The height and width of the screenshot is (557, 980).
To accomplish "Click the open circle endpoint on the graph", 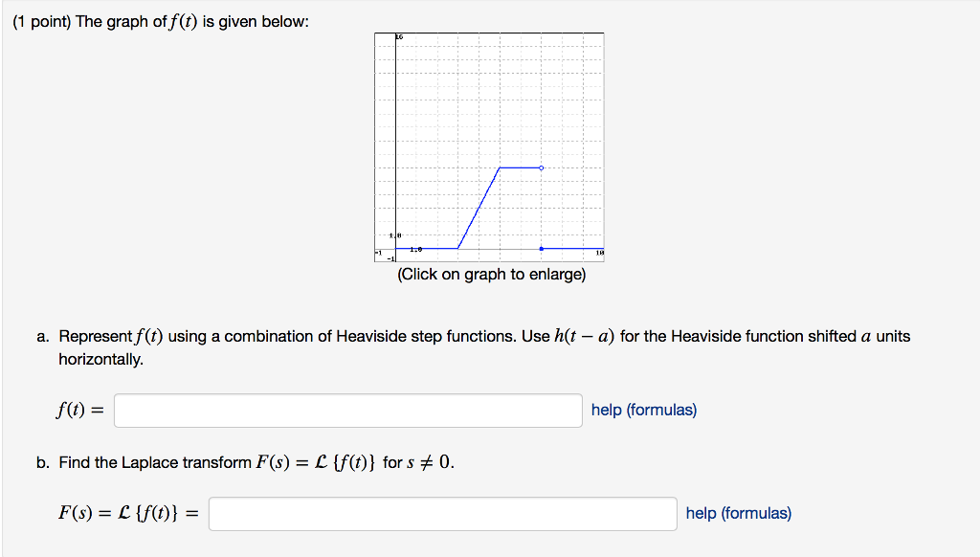I will click(x=541, y=168).
